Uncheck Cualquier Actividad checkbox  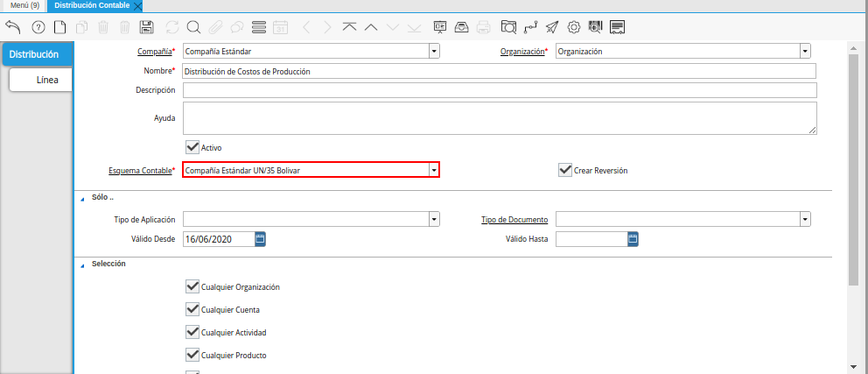click(192, 333)
